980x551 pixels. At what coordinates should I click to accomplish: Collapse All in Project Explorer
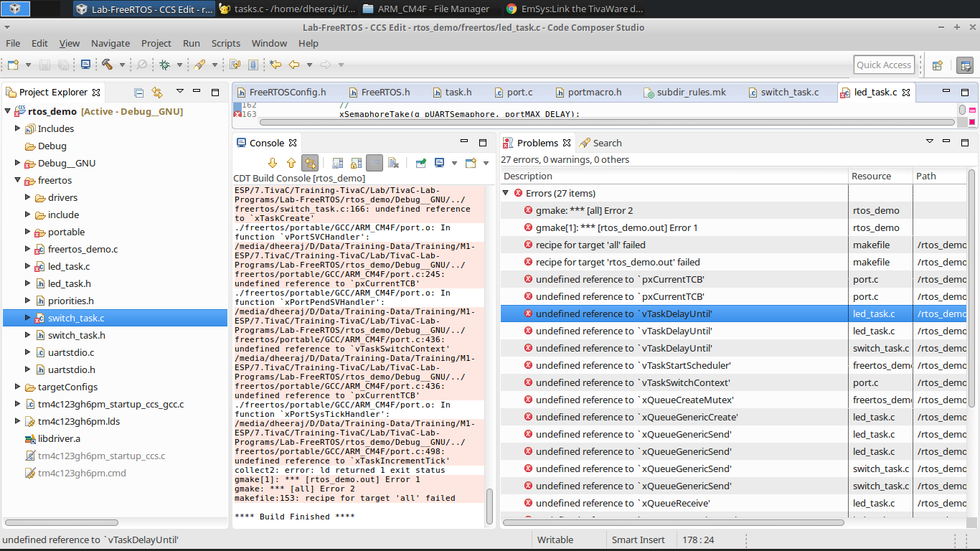pyautogui.click(x=139, y=93)
